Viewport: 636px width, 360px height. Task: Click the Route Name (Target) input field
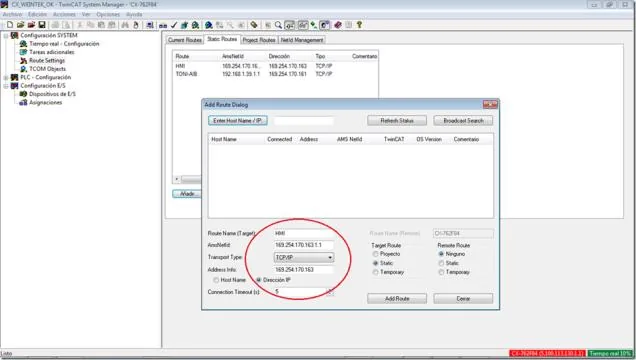[x=304, y=233]
